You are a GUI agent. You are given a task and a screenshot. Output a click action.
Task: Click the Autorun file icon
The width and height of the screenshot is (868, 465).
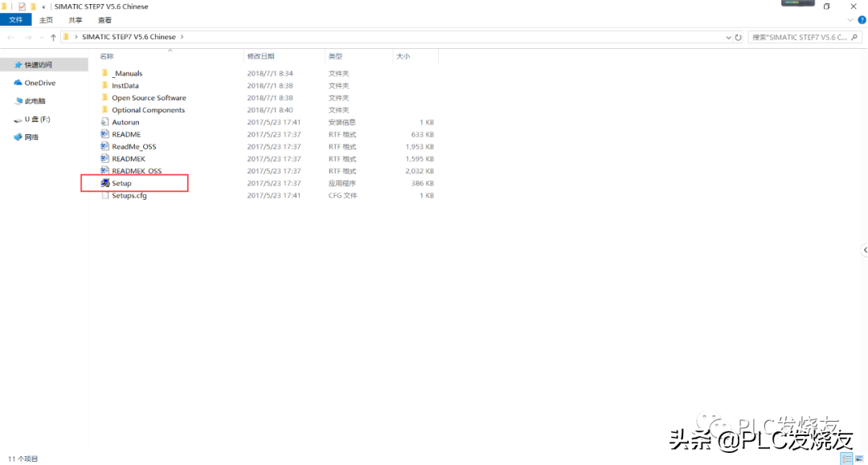(104, 122)
